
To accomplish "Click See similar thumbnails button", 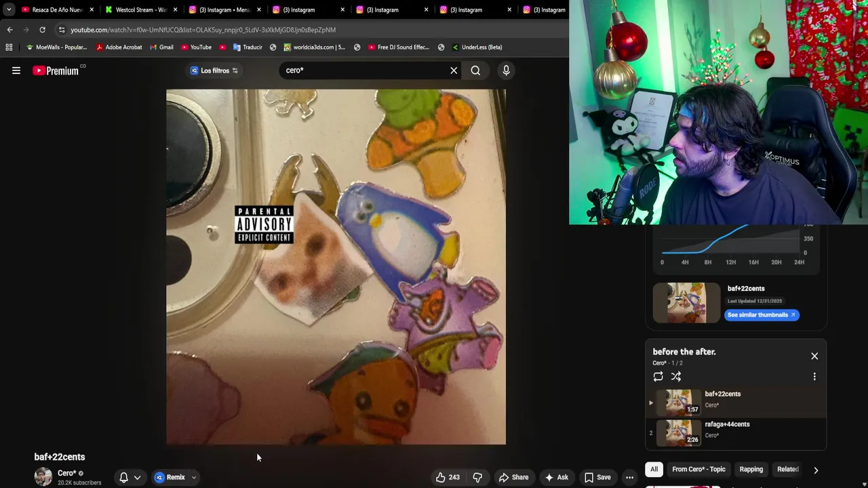I will pyautogui.click(x=762, y=314).
